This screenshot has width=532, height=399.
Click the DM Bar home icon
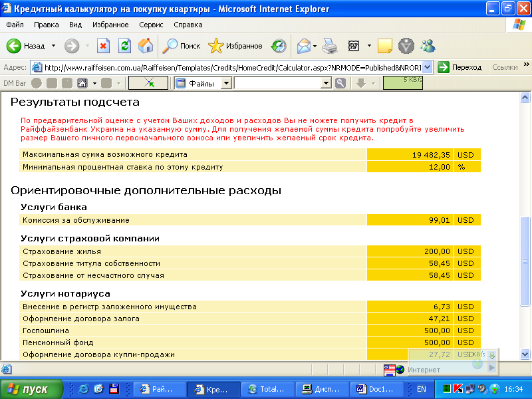click(x=82, y=83)
